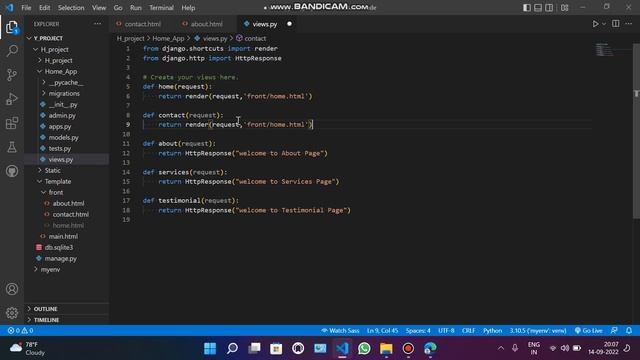This screenshot has height=360, width=640.
Task: Toggle secondary side bar layout icon
Action: coord(549,8)
